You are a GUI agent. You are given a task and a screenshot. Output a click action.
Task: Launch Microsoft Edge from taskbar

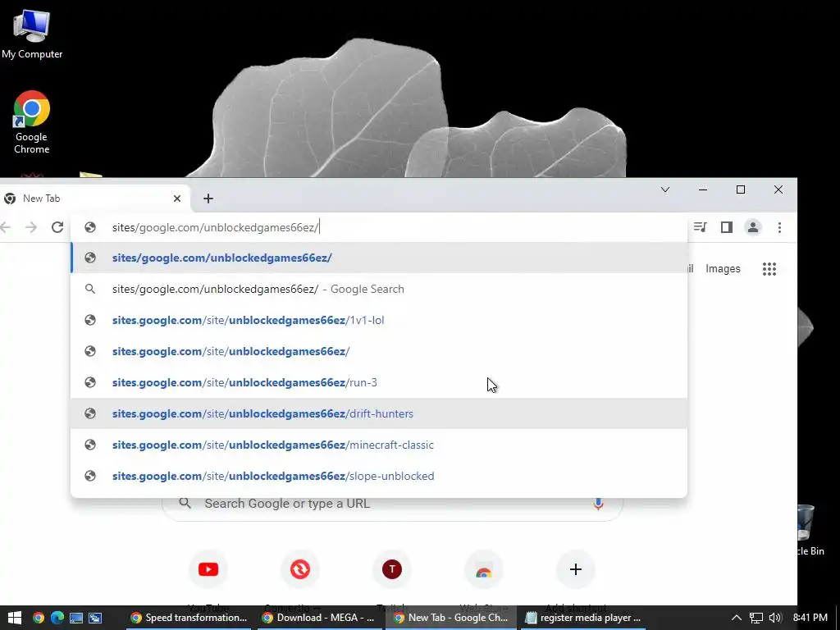coord(57,618)
